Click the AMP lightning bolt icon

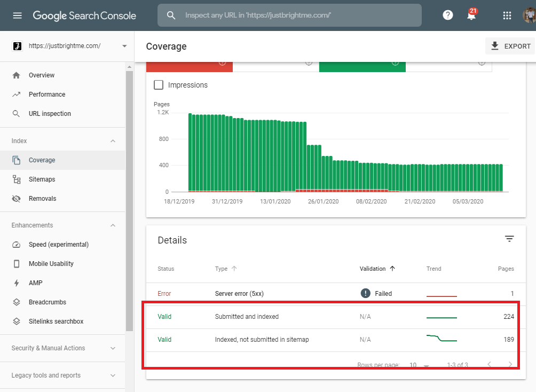(16, 283)
